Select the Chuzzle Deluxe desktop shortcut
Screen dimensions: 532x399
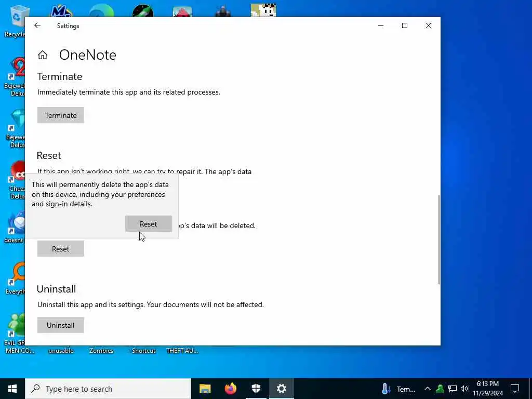click(15, 180)
